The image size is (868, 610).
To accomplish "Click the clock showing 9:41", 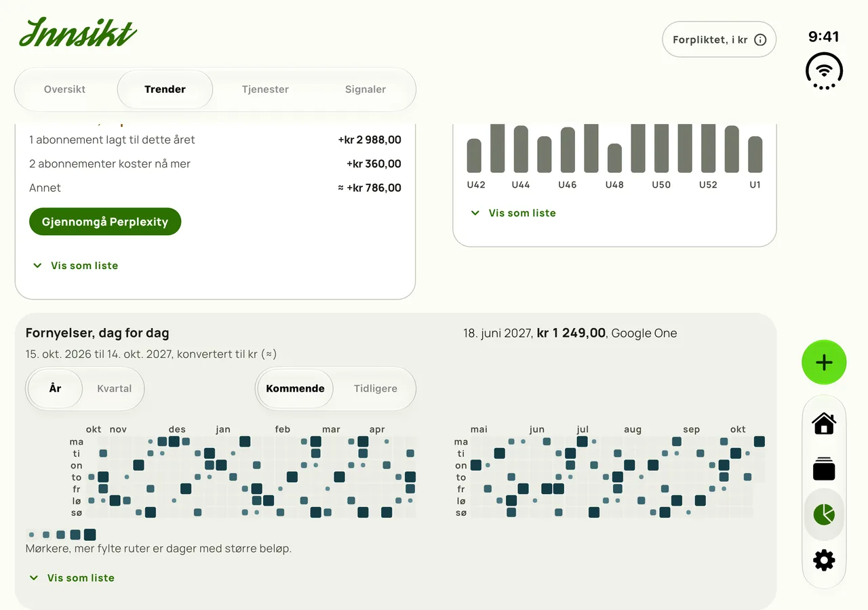I will [824, 37].
